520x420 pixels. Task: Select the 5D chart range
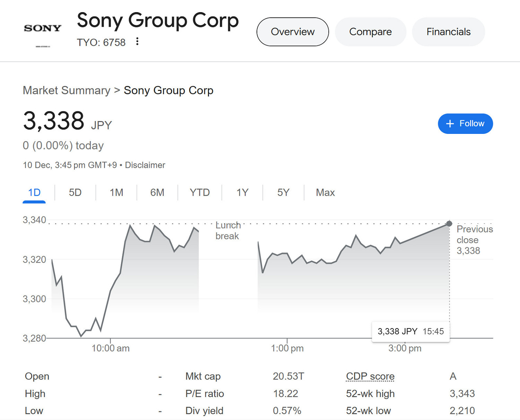click(x=75, y=192)
